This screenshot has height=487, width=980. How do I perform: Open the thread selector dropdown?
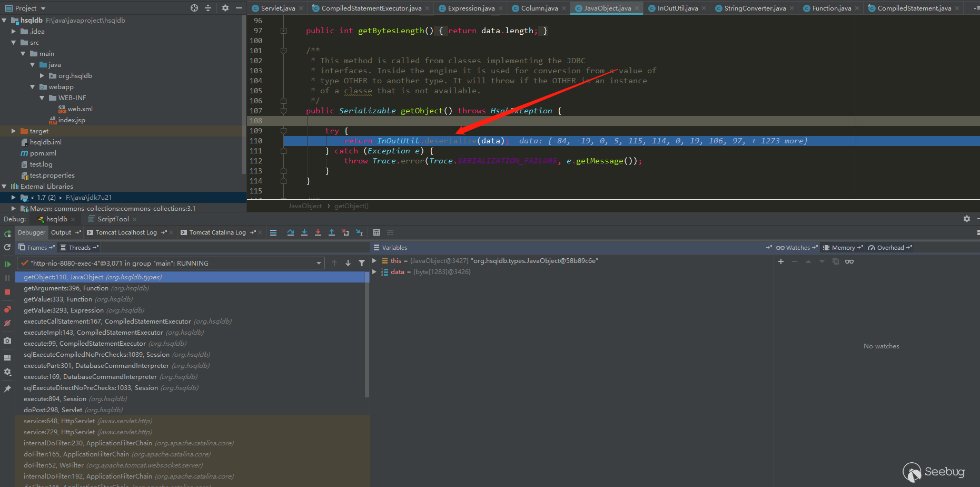[319, 263]
